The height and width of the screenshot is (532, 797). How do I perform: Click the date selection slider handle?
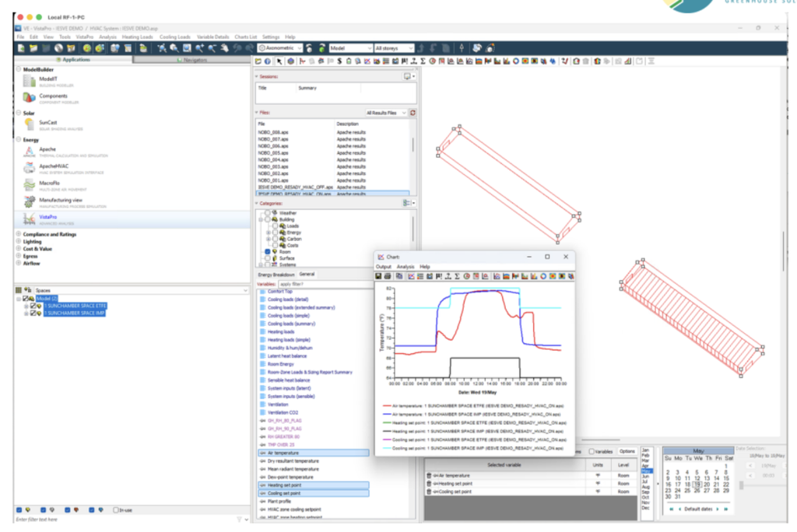click(742, 486)
